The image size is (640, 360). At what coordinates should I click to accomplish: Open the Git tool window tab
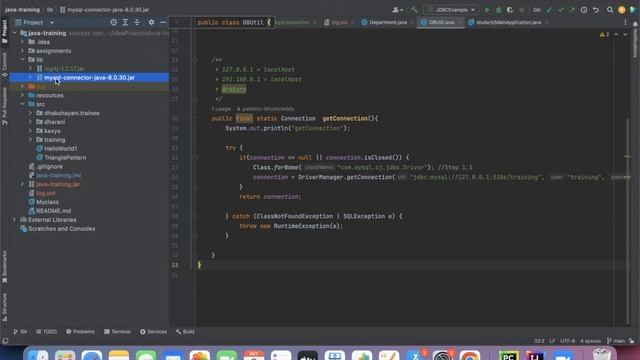click(x=20, y=332)
